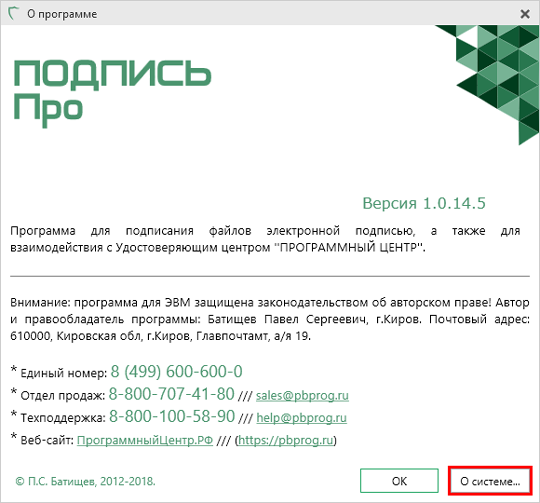540x503 pixels.
Task: Click the "О программе" title text
Action: coord(62,14)
